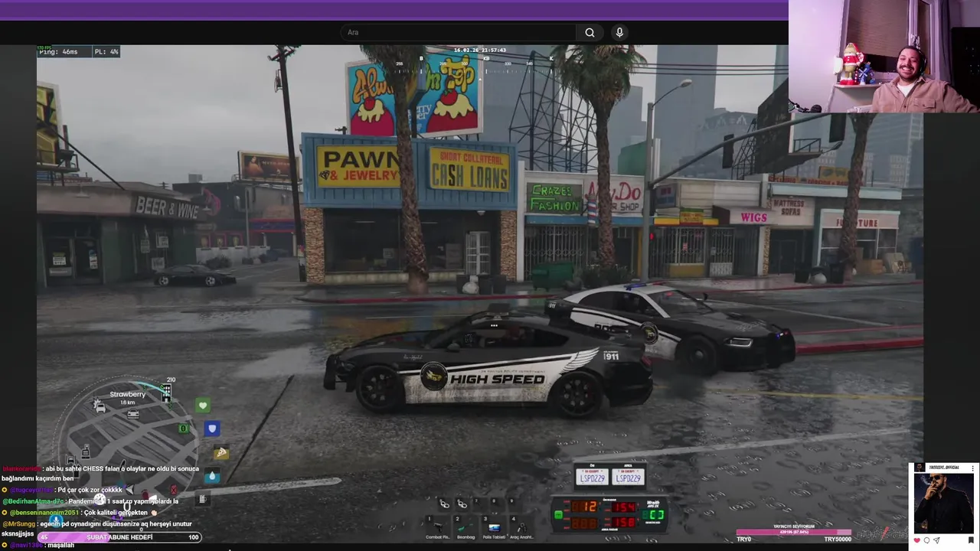Click the 16.02.26 date-time overlay text
The width and height of the screenshot is (980, 551).
[480, 51]
